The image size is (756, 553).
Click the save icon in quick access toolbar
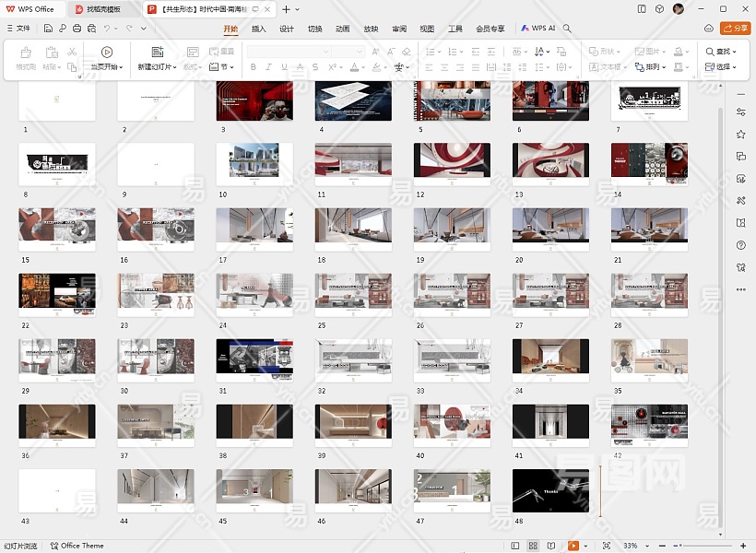(48, 29)
